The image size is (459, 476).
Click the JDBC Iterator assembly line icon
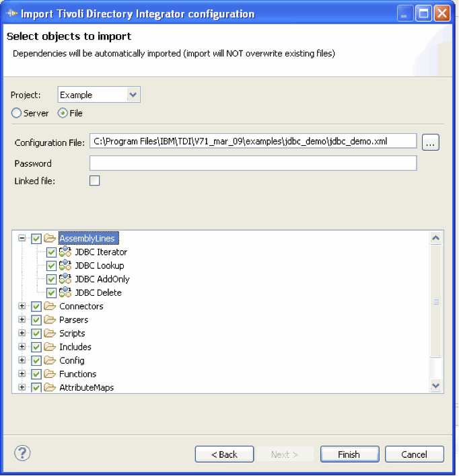pos(65,251)
